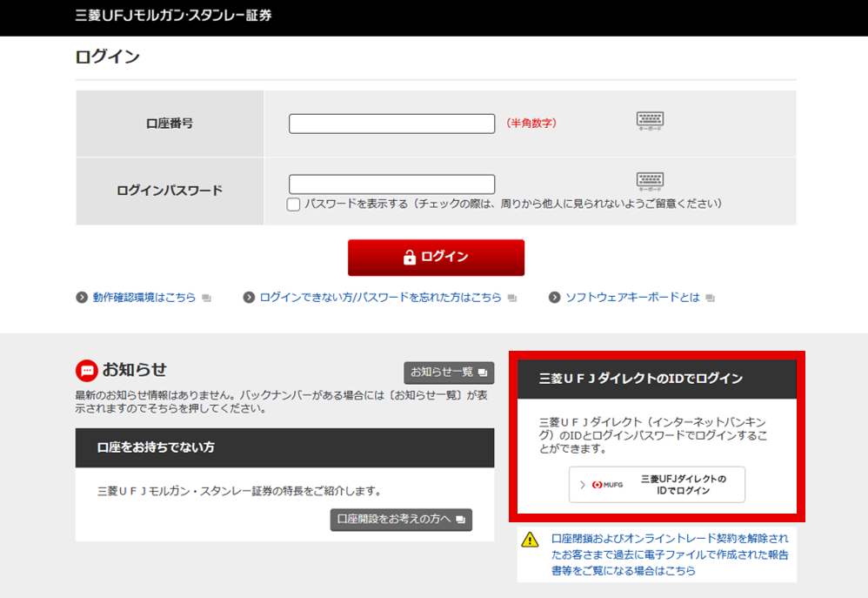This screenshot has width=868, height=598.
Task: Click the red ログイン button
Action: pos(437,258)
